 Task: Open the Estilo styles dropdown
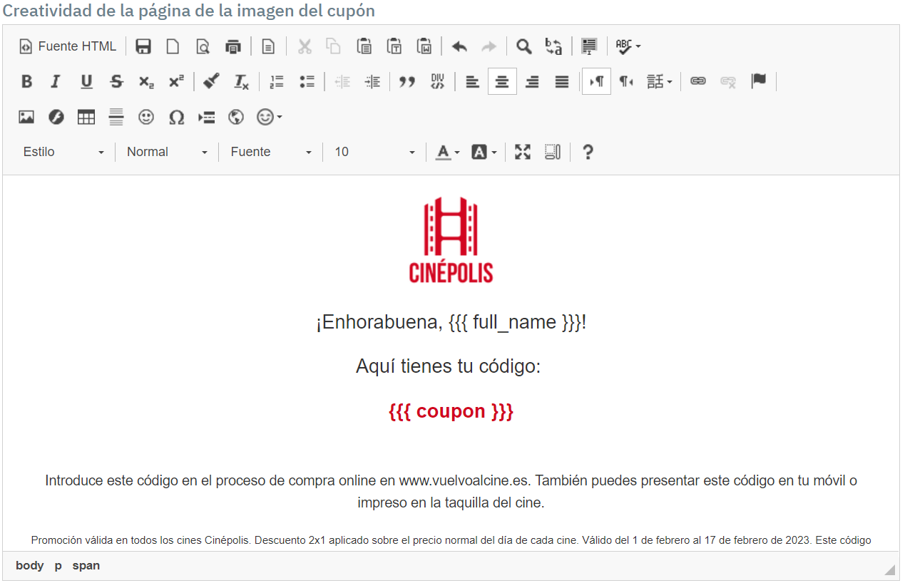point(63,152)
